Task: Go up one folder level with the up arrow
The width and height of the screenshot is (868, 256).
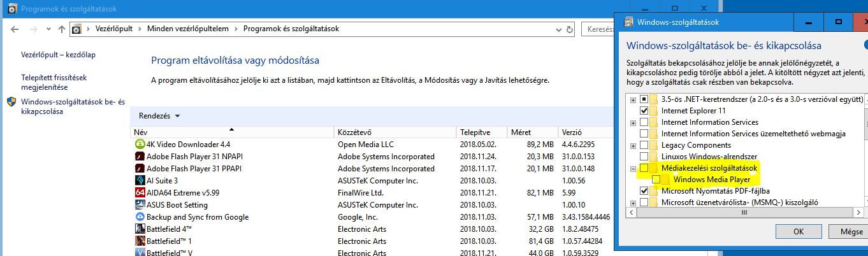Action: 61,29
